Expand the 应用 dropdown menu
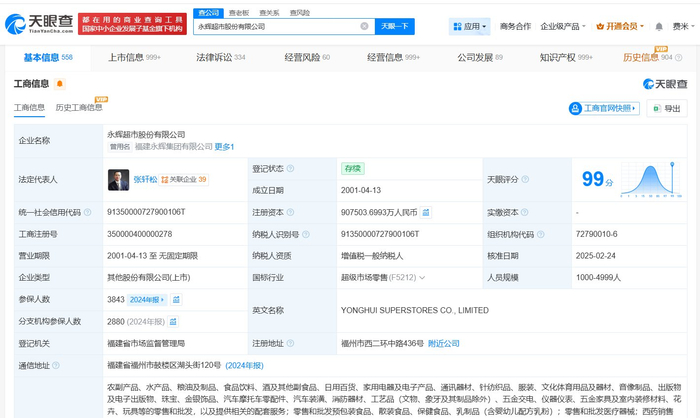 point(471,26)
